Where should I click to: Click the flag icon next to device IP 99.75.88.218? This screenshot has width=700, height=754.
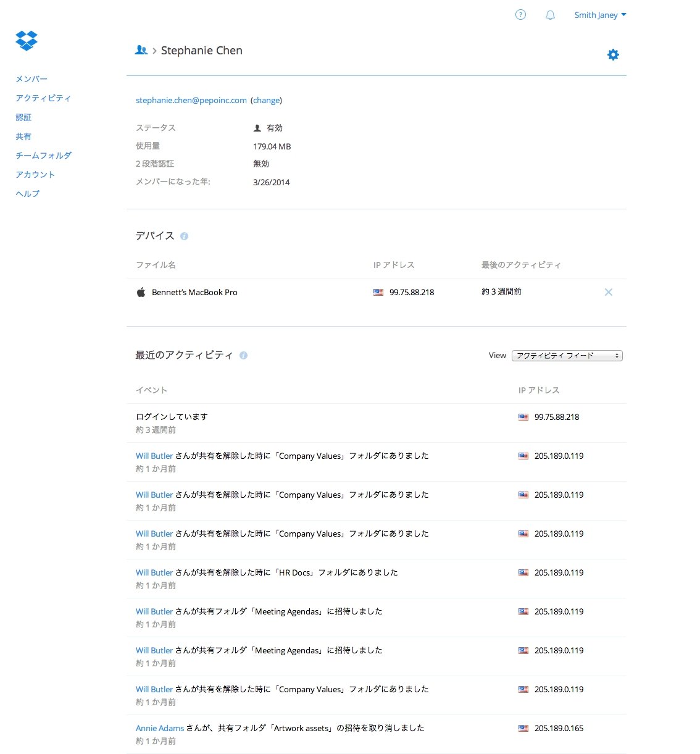click(x=378, y=293)
